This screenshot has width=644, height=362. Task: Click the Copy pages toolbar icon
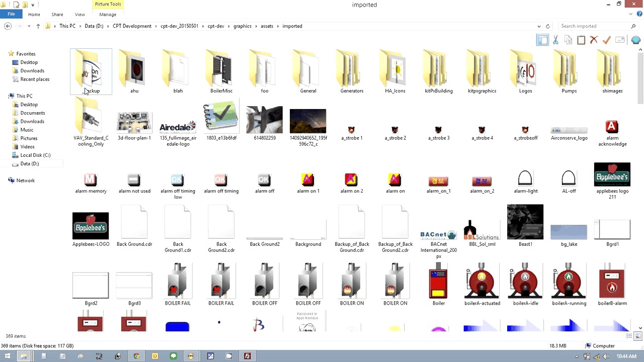coord(568,40)
